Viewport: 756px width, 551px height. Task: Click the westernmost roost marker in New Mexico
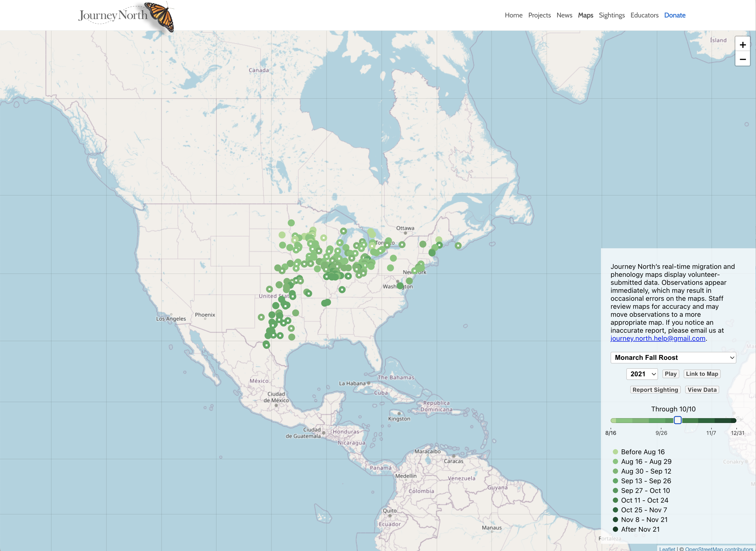[261, 317]
